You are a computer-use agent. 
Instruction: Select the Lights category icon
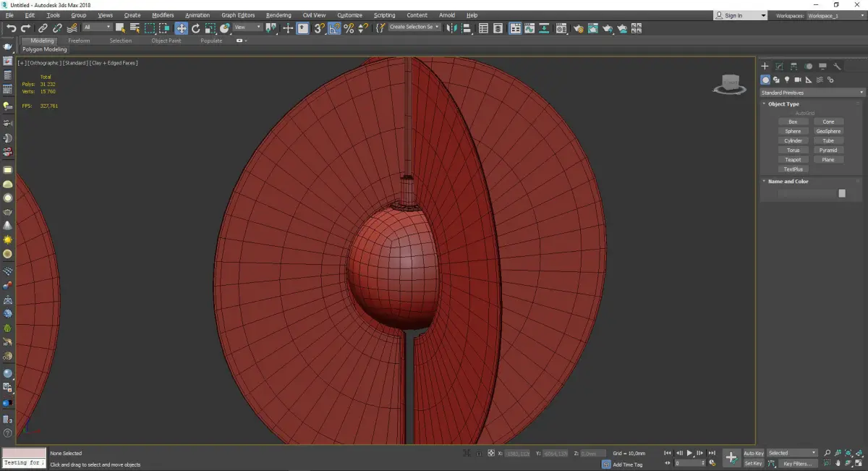point(787,80)
